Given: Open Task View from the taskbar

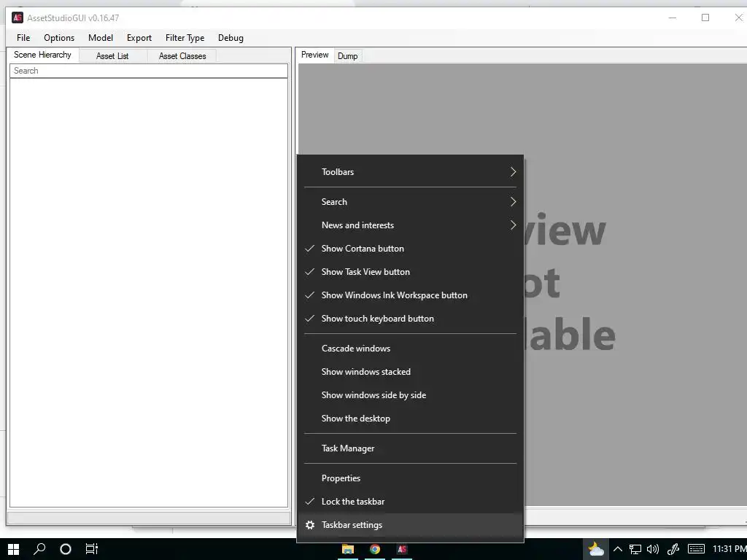Looking at the screenshot, I should pyautogui.click(x=91, y=549).
